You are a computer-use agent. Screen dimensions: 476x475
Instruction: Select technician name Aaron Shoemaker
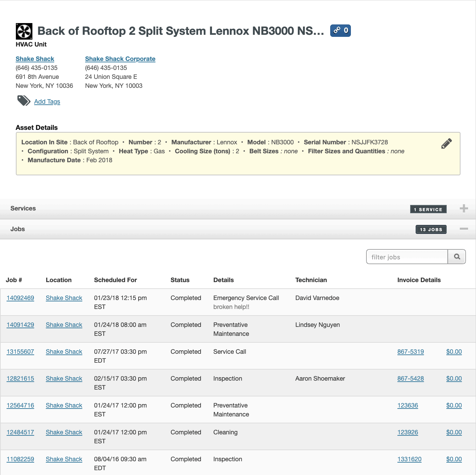(320, 379)
